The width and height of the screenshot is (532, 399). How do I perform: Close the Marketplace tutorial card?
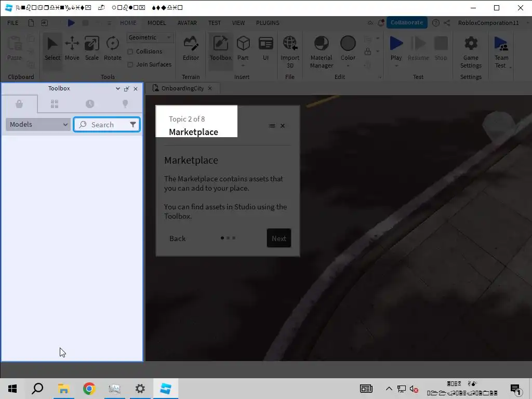283,126
